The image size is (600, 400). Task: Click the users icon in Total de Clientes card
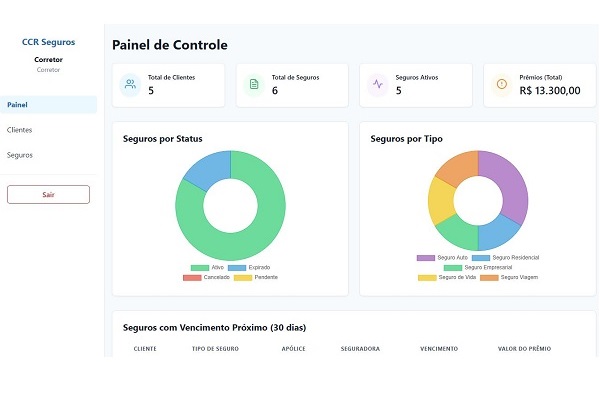point(130,85)
